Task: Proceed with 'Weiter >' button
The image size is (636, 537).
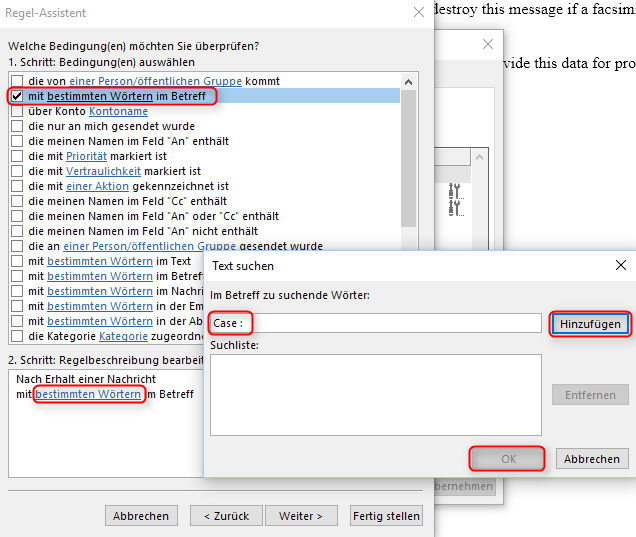Action: 301,516
